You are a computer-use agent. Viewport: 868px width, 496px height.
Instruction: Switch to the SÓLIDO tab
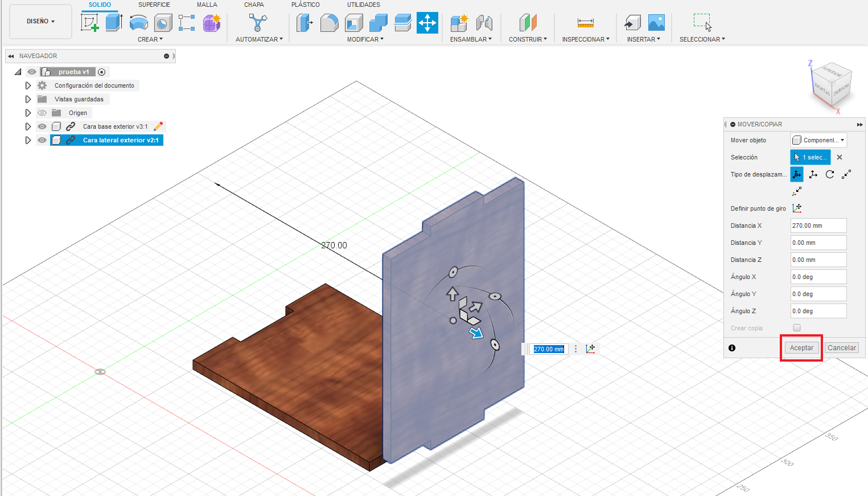tap(100, 5)
